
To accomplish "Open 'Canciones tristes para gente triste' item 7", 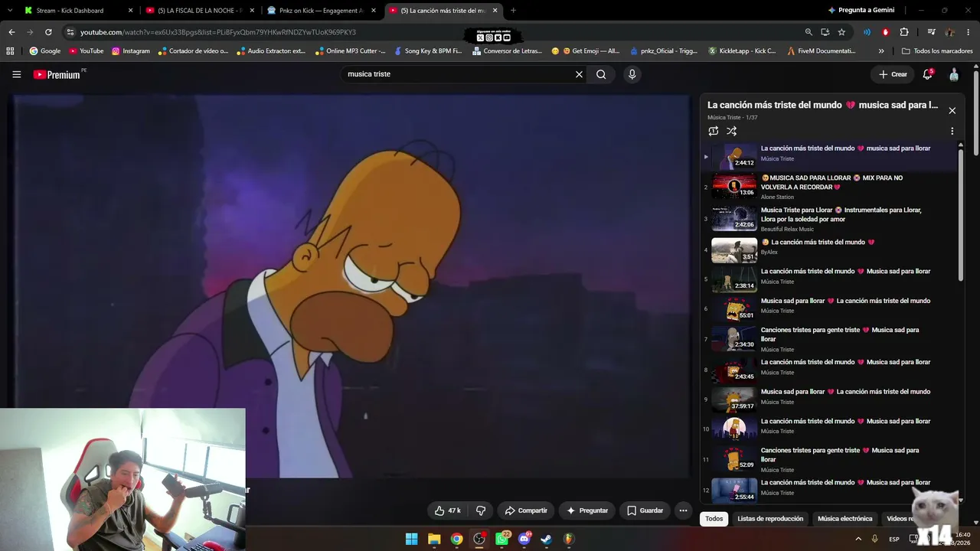I will (x=840, y=334).
